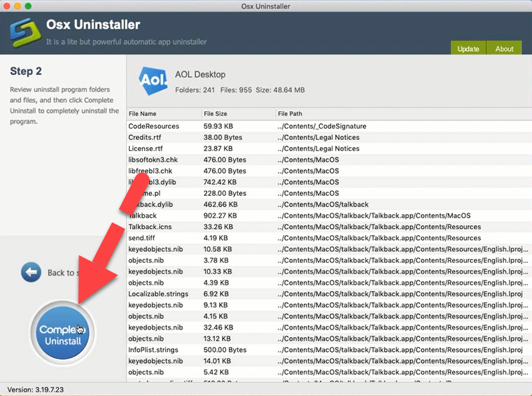Minimize the window with yellow button
This screenshot has width=532, height=396.
click(17, 6)
